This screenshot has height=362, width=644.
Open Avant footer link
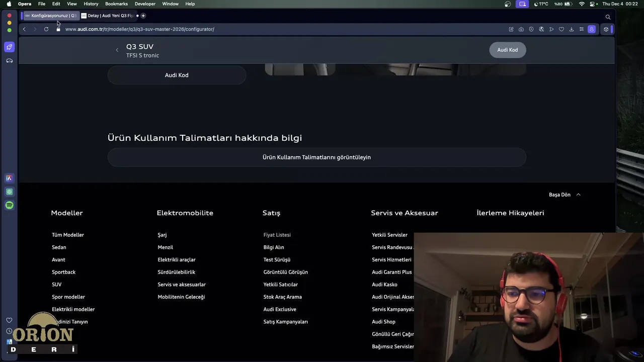click(58, 260)
